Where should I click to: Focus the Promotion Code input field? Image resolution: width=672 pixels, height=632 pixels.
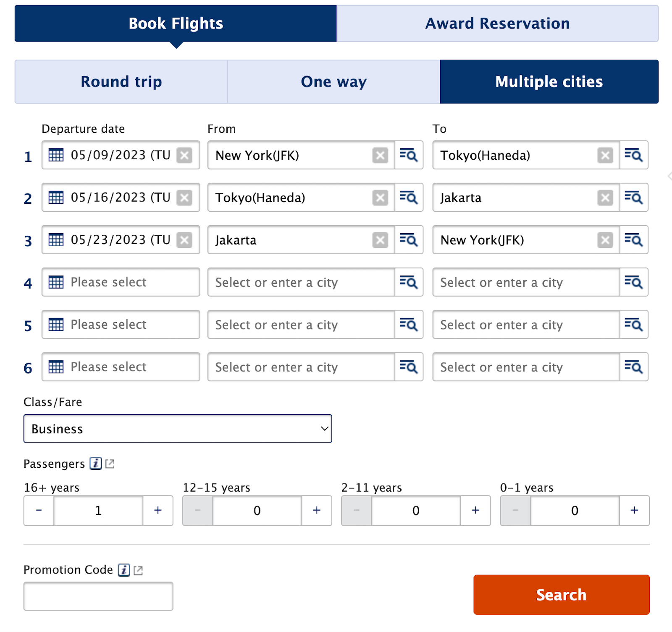tap(98, 596)
